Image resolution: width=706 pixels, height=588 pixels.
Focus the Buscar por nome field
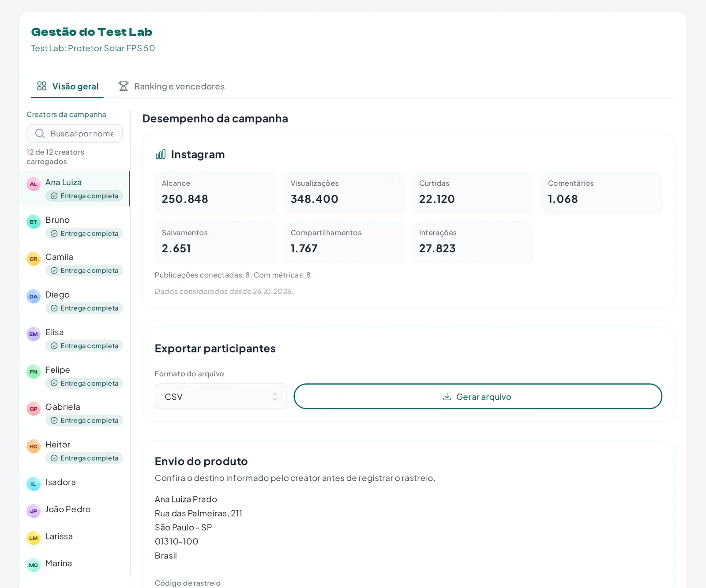pos(75,134)
